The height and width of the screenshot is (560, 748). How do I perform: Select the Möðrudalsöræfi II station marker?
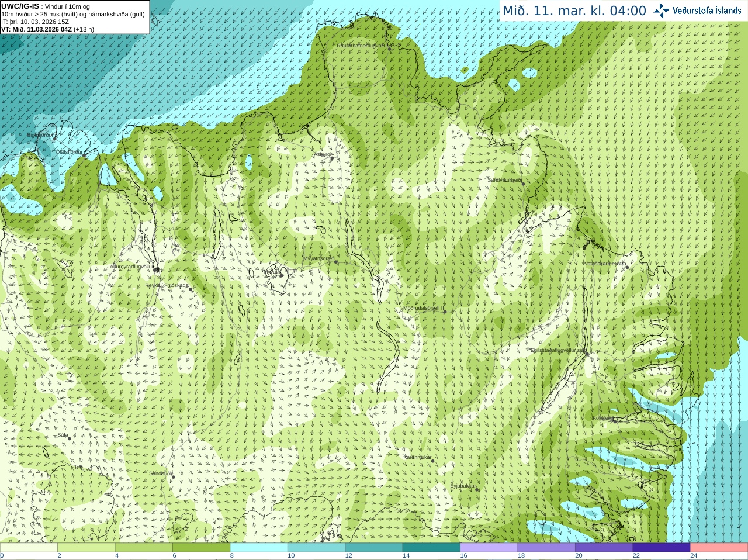pyautogui.click(x=445, y=312)
